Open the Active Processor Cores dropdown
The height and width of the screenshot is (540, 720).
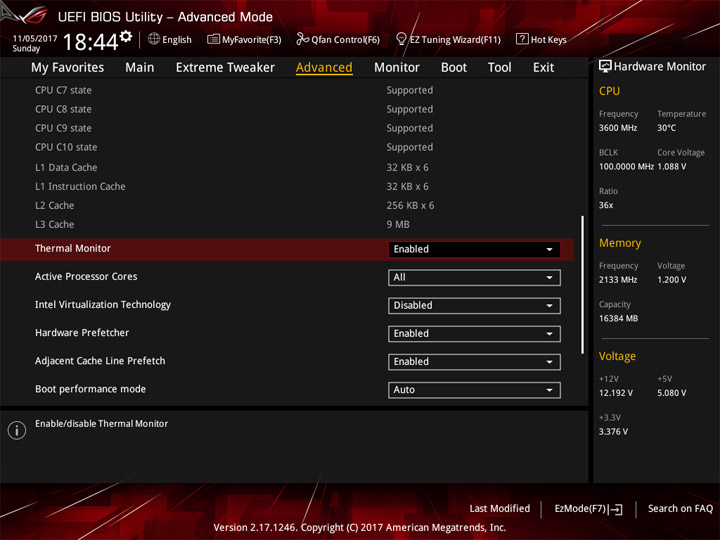[x=474, y=277]
